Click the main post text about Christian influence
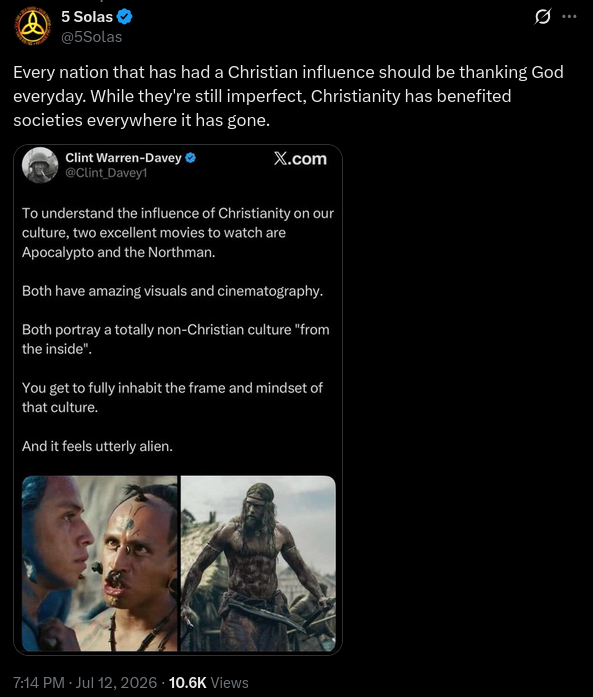593x697 pixels. (288, 96)
